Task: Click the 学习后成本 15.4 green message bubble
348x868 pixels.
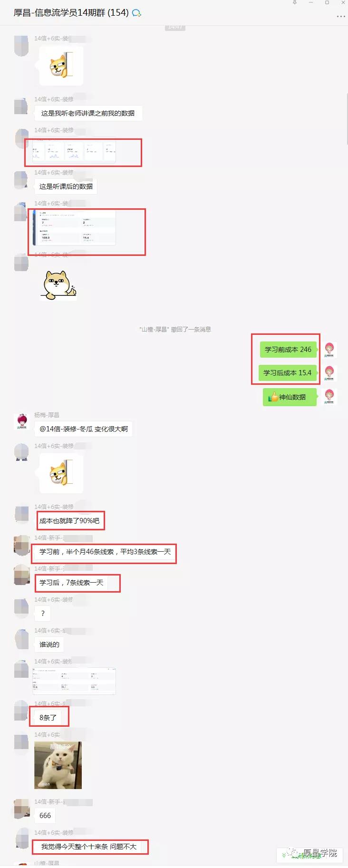Action: coord(287,373)
